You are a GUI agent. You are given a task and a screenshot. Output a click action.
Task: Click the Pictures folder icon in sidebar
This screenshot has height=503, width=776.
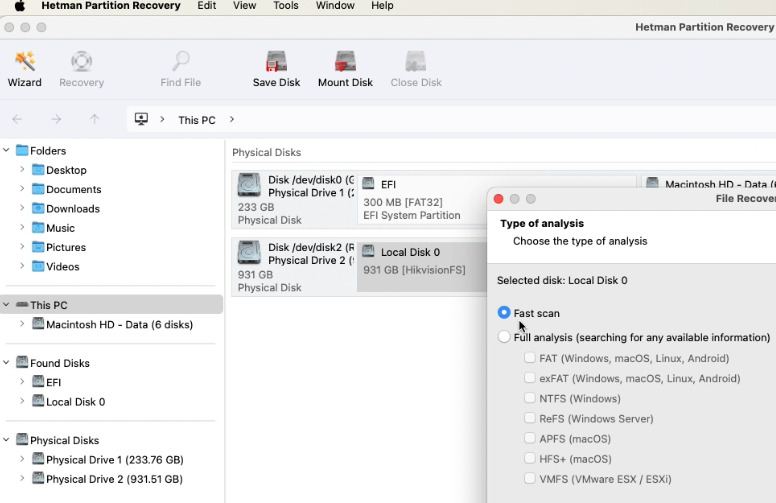(38, 247)
